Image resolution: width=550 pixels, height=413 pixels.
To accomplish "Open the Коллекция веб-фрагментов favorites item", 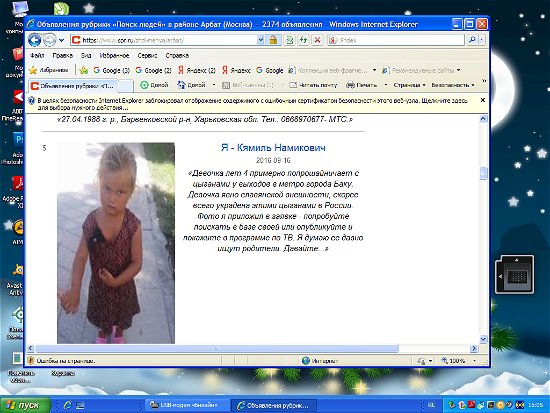I will pos(331,70).
